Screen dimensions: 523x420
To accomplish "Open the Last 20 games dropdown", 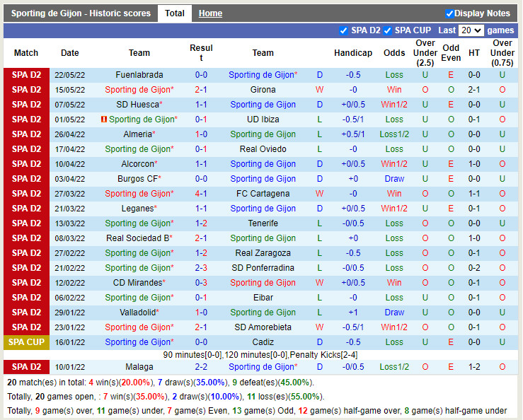I will click(x=471, y=30).
